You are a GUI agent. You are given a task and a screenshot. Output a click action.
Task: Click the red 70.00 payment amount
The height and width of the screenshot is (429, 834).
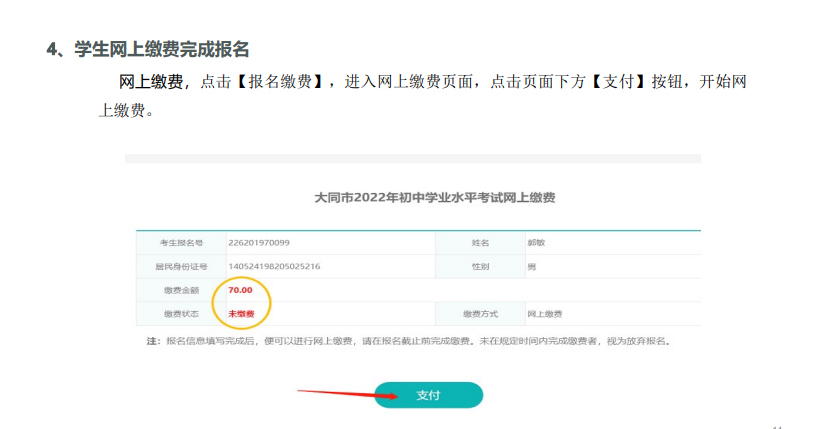[240, 290]
